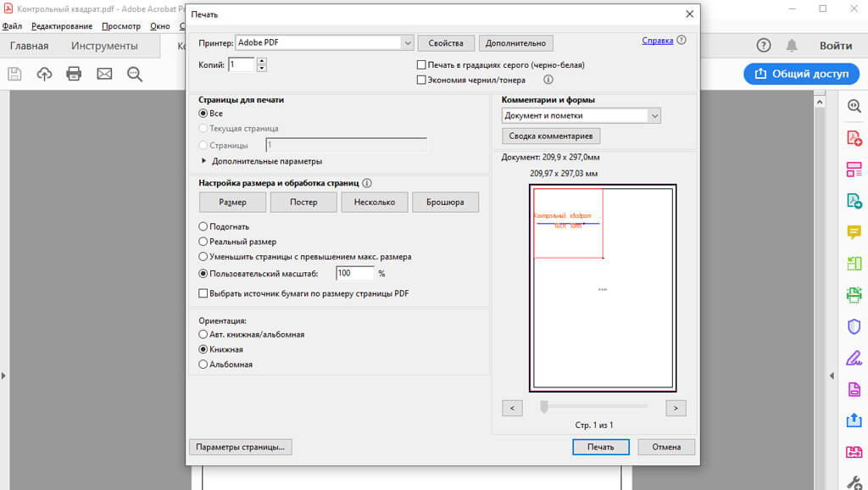Image resolution: width=868 pixels, height=490 pixels.
Task: Choose the Подогнать sizing option
Action: click(x=203, y=227)
